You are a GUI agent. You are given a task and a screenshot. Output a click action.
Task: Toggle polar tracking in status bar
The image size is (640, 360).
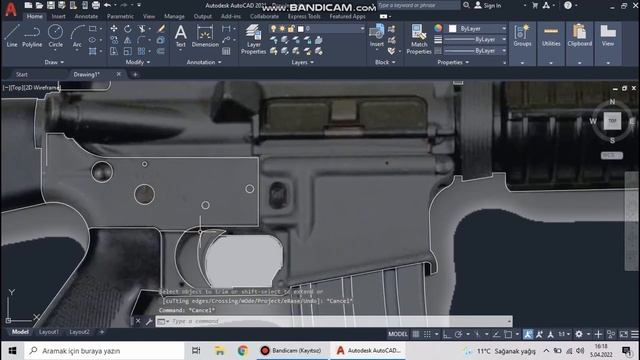458,334
